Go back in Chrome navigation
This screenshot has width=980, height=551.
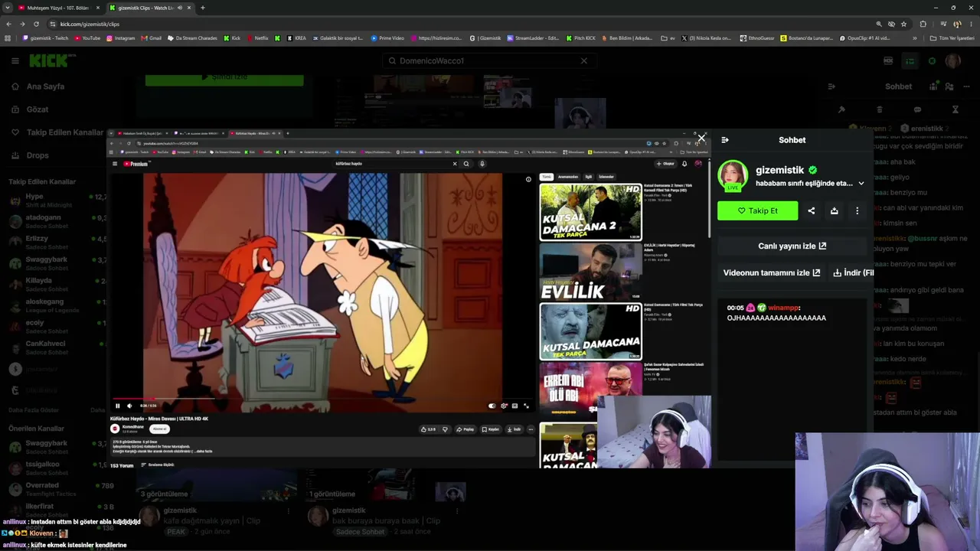pos(8,24)
